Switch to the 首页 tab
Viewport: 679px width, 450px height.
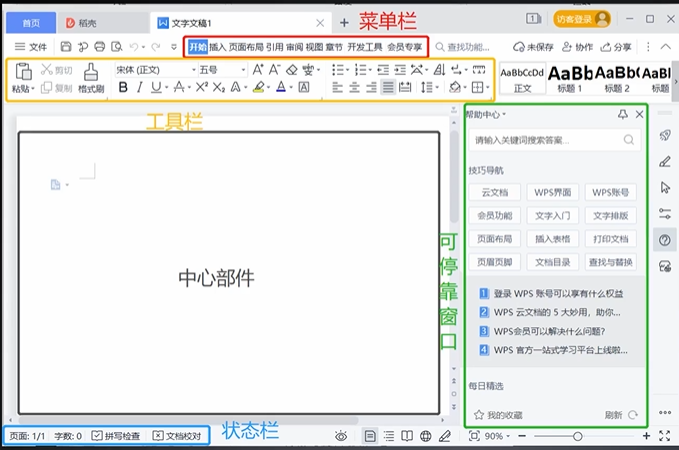coord(31,23)
